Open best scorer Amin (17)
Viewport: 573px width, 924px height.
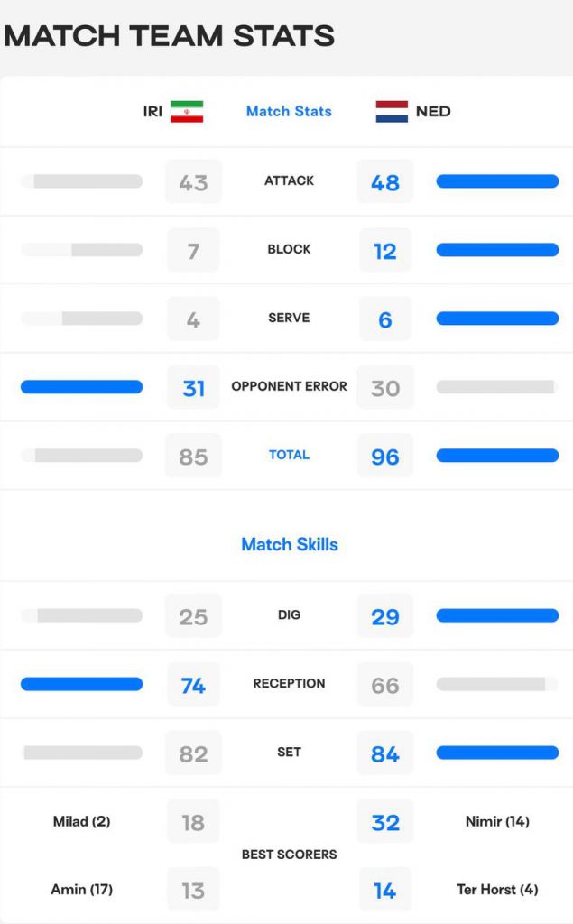82,889
